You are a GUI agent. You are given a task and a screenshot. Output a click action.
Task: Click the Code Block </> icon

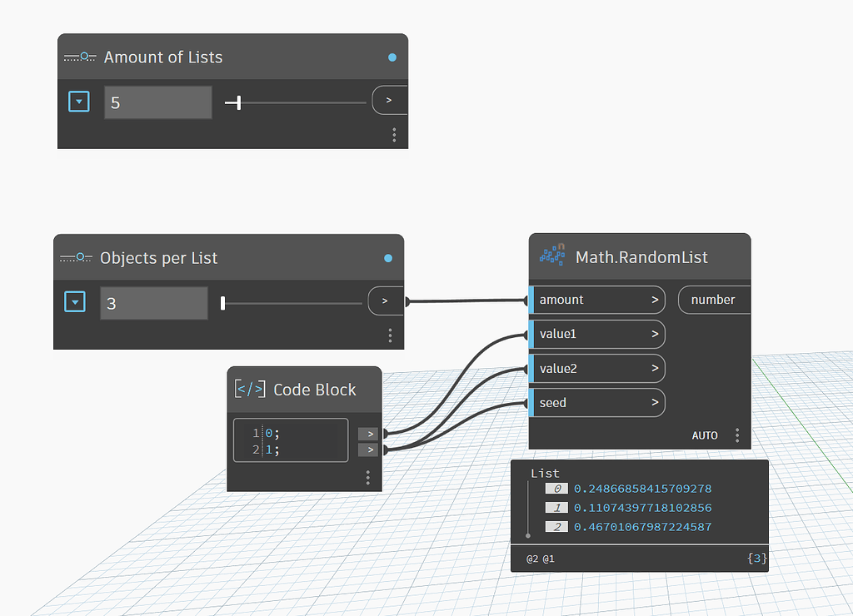tap(249, 389)
